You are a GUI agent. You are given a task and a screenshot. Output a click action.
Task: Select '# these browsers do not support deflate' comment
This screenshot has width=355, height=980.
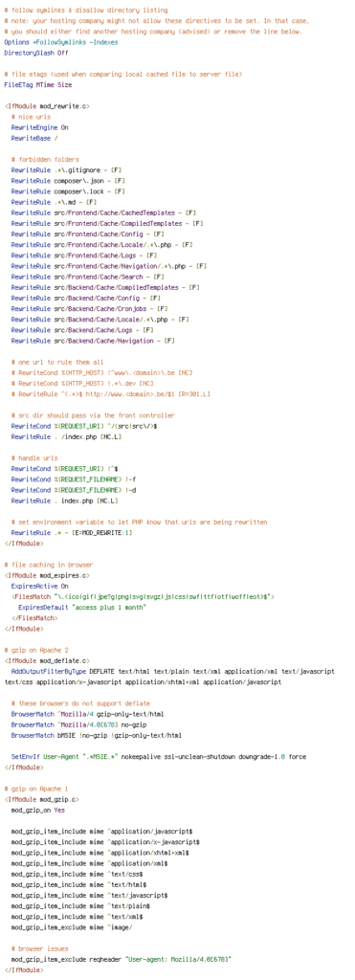(80, 702)
